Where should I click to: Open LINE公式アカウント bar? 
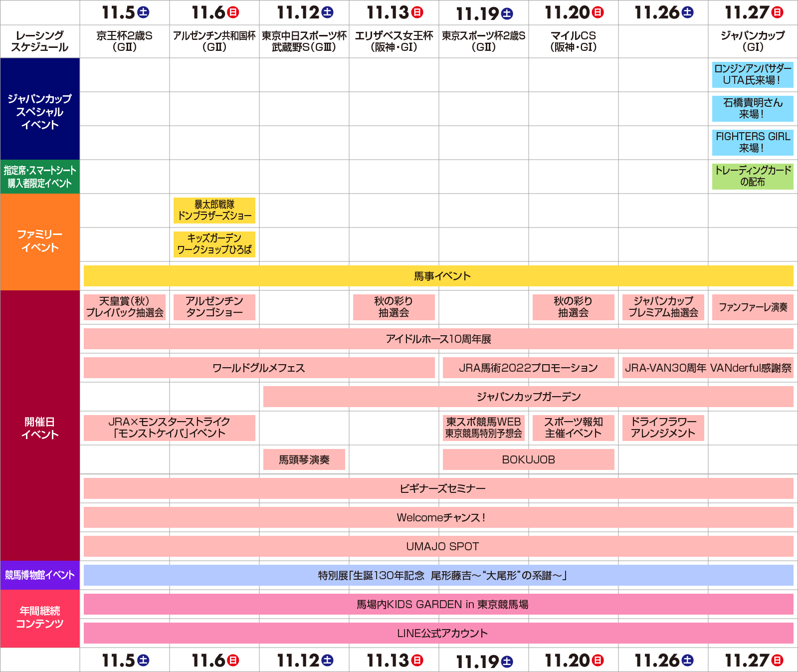point(438,633)
